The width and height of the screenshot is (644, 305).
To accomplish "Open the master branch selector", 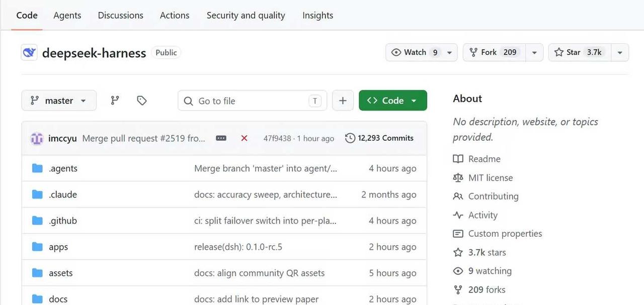I will click(58, 100).
